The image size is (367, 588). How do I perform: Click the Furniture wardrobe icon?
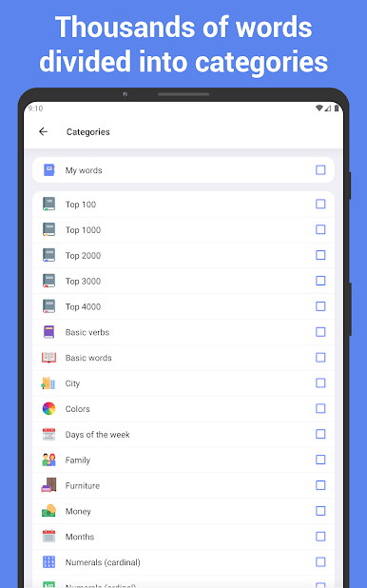(48, 485)
